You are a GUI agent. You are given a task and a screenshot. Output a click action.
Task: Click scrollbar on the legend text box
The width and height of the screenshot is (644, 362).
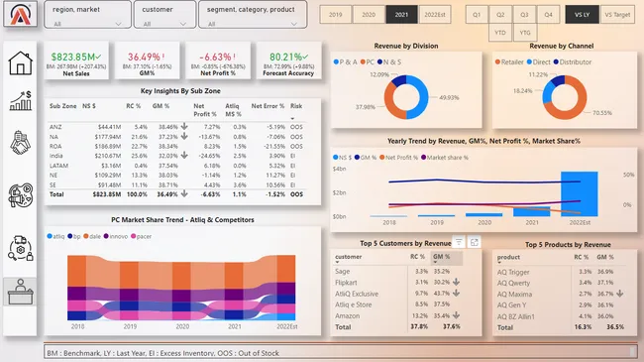pyautogui.click(x=633, y=351)
